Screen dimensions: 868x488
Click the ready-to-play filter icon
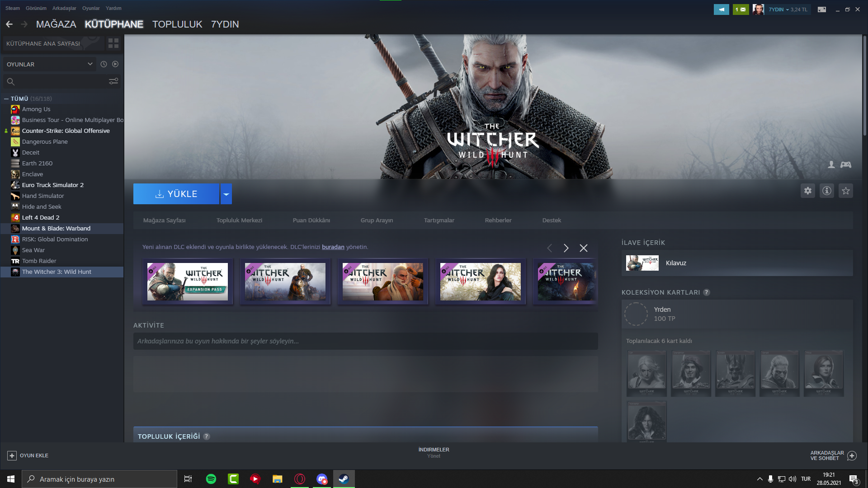115,64
